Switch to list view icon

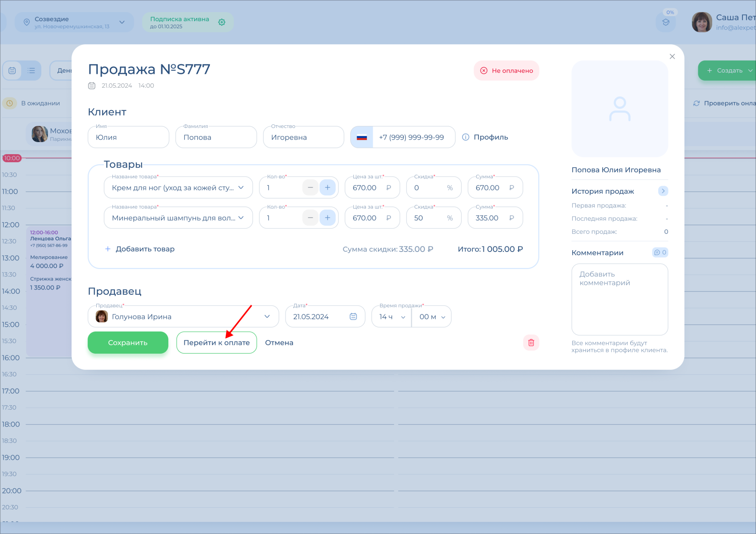click(31, 71)
